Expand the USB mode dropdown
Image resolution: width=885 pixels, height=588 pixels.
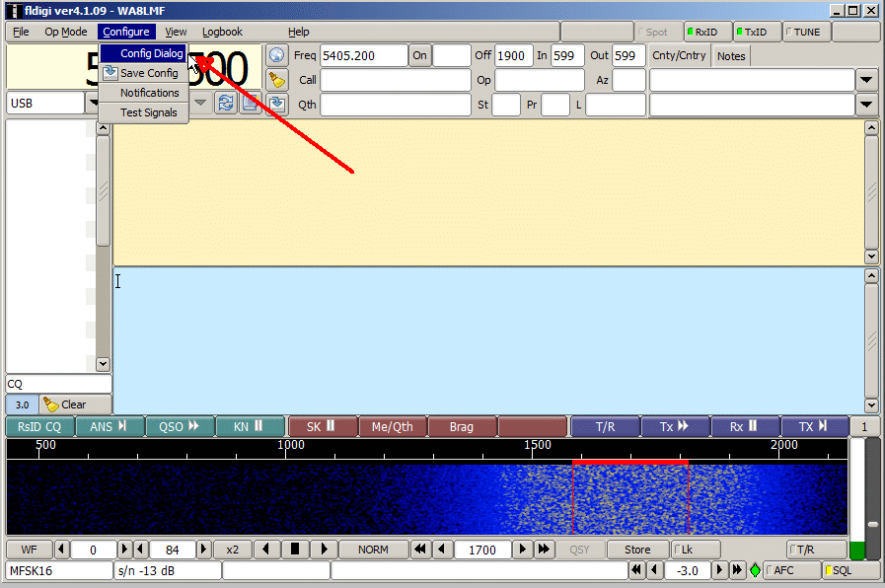coord(93,103)
